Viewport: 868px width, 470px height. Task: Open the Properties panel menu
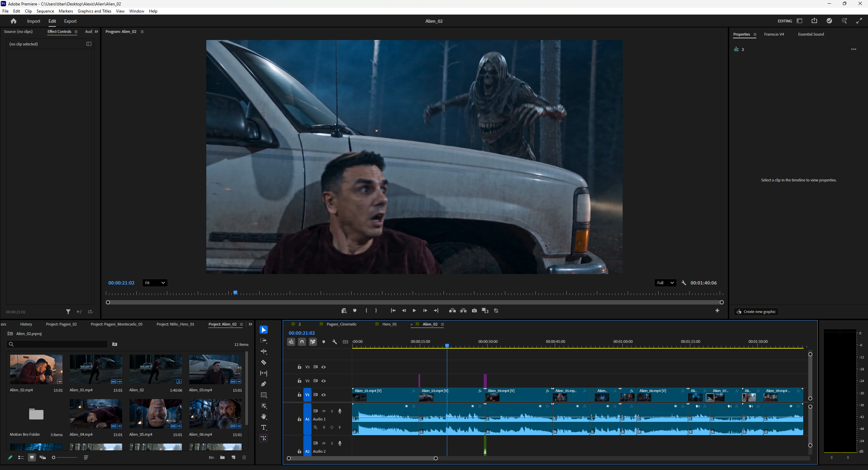coord(755,34)
